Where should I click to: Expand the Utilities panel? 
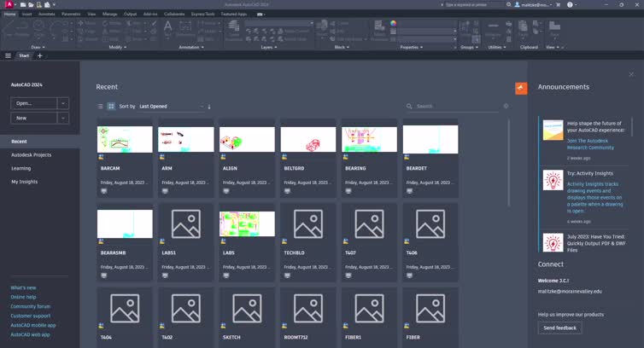click(497, 47)
